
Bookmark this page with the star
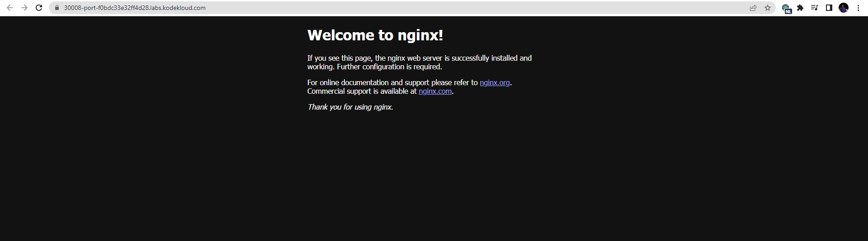tap(767, 8)
